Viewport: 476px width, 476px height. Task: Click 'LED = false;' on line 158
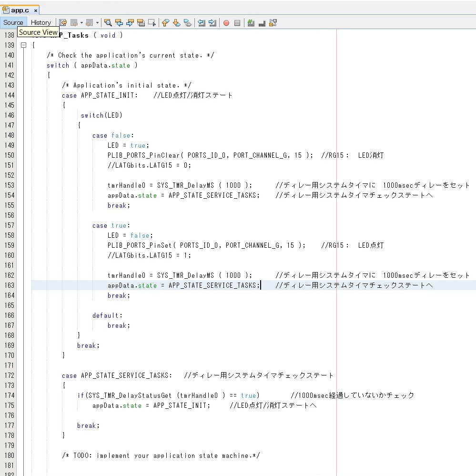130,235
